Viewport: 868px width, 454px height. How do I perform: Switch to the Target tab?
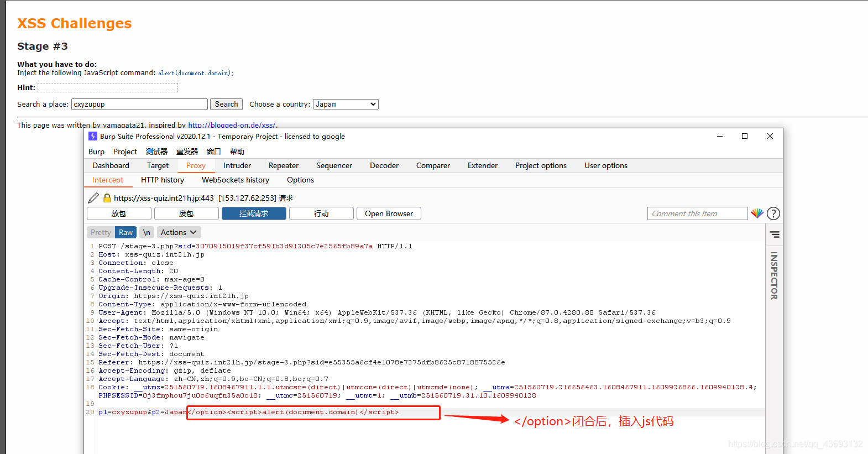(158, 165)
